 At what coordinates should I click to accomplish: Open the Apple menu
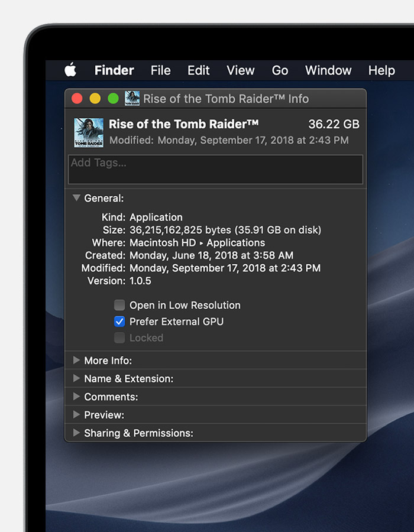pos(70,70)
